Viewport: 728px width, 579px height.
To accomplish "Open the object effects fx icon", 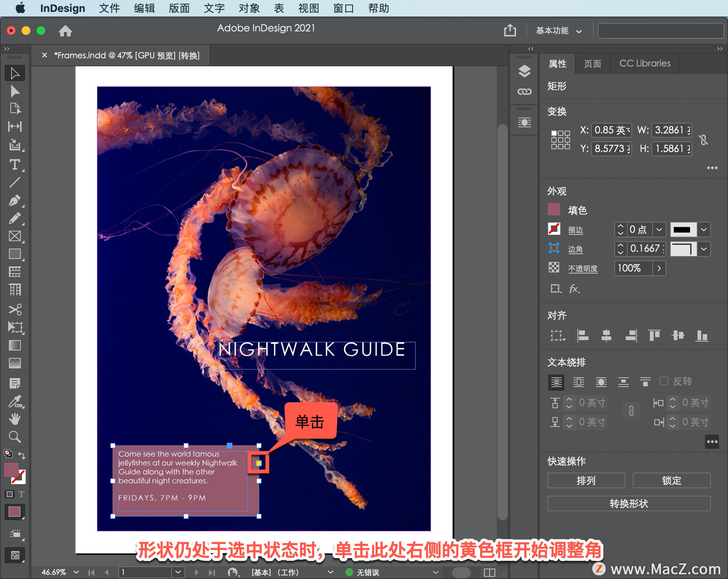I will [x=574, y=289].
